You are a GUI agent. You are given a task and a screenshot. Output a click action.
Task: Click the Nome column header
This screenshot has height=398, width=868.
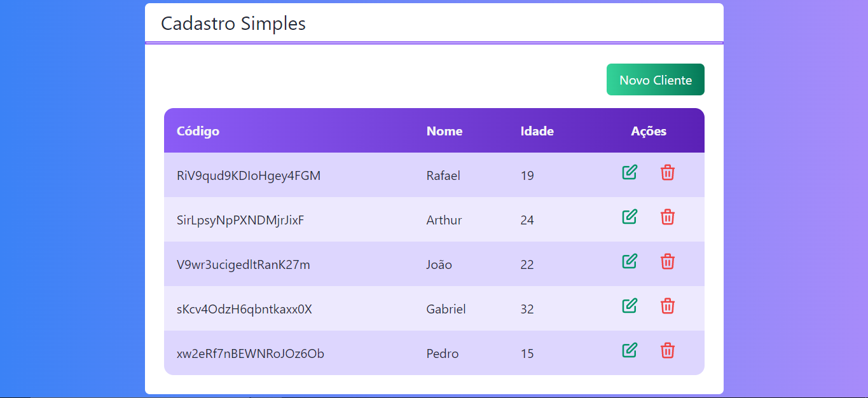click(x=444, y=130)
